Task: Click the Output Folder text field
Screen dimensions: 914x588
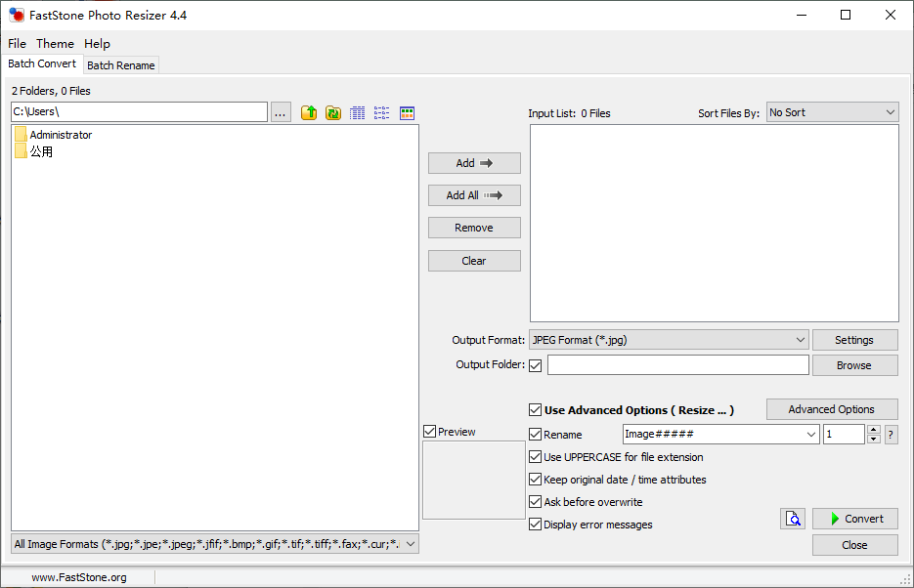Action: point(677,365)
